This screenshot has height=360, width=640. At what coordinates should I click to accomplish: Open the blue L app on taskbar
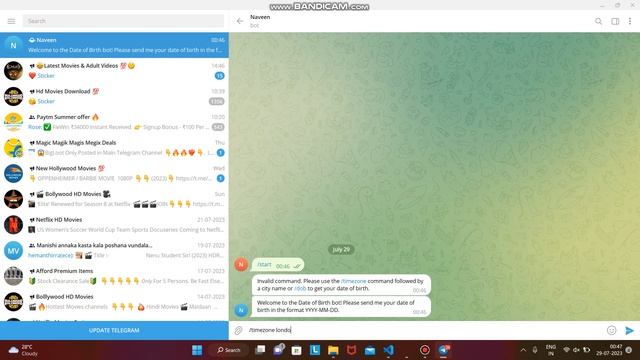[x=315, y=350]
